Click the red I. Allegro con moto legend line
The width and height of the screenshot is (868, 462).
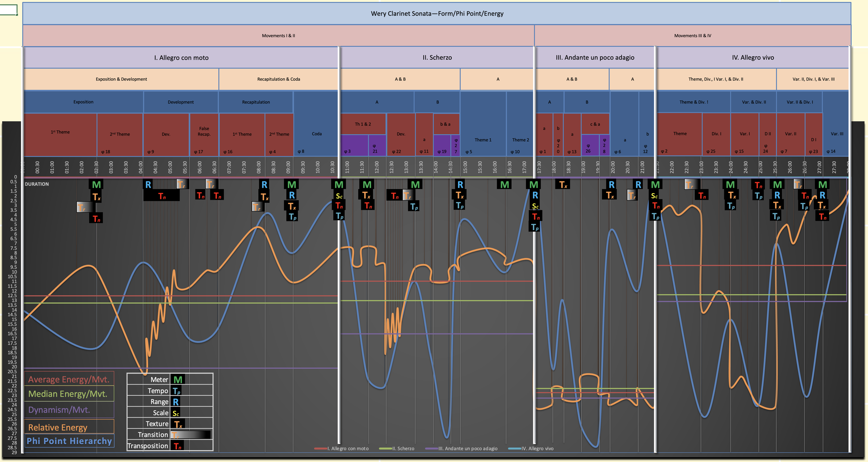[320, 449]
